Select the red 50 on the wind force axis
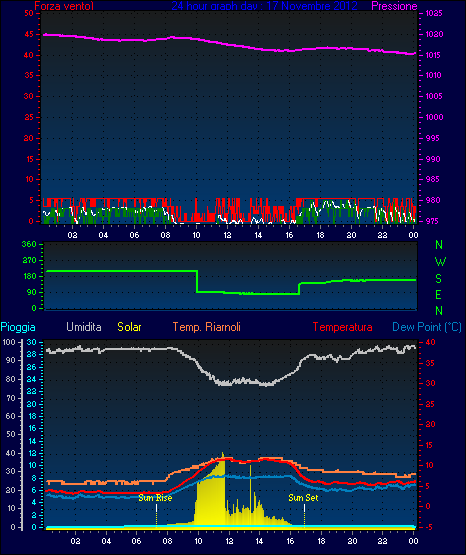 [x=29, y=13]
